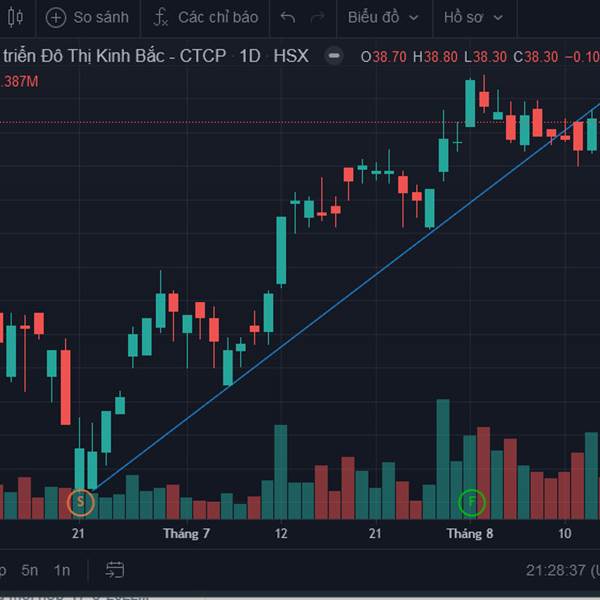Click the undo arrow icon

coord(288,17)
